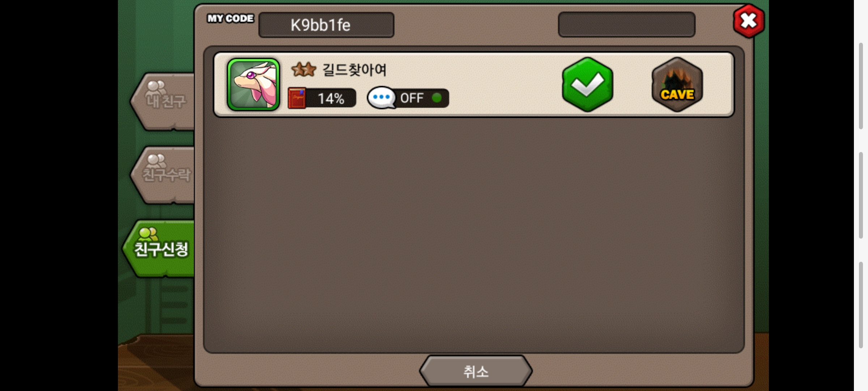Click the empty friend code input field
The height and width of the screenshot is (391, 868).
(x=626, y=25)
